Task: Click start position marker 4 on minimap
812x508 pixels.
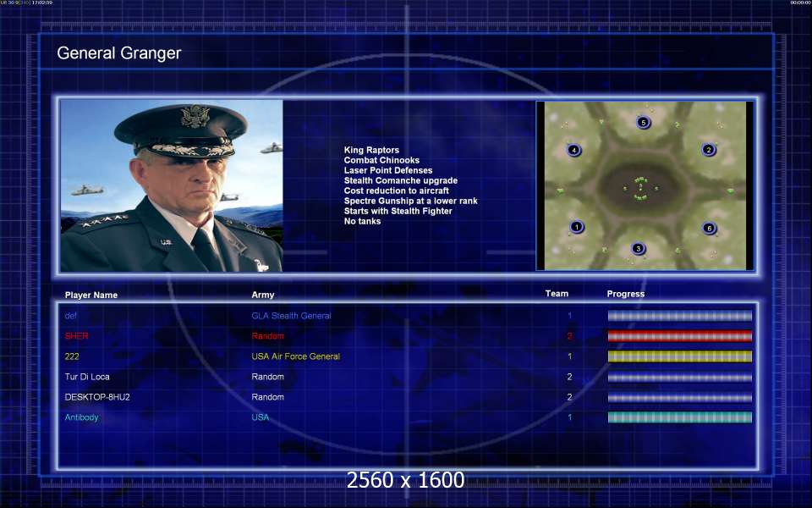Action: click(x=573, y=151)
